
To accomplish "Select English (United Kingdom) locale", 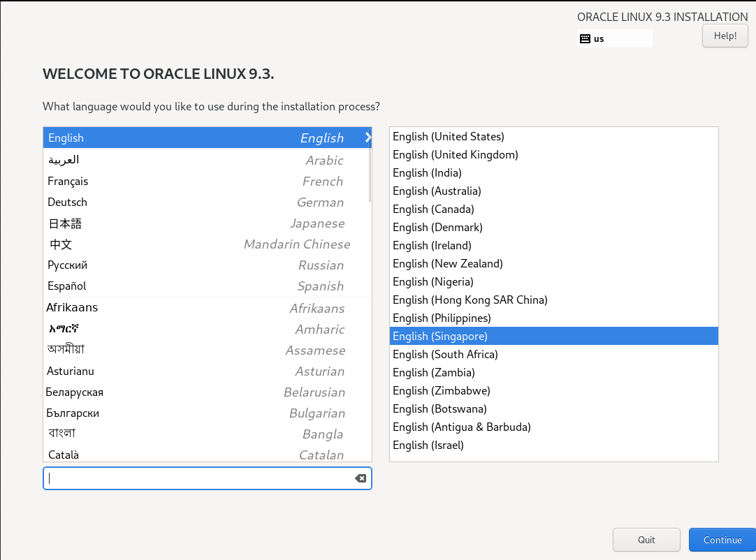I will point(553,155).
